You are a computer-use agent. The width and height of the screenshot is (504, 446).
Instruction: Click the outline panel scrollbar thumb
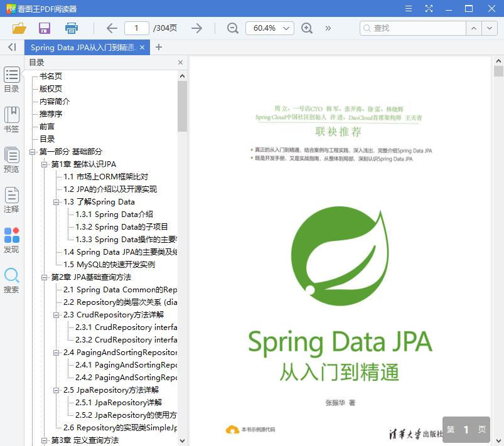coord(182,106)
